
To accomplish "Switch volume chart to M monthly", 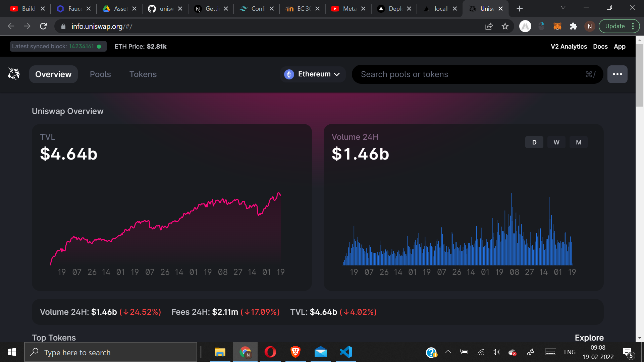I will pos(578,142).
